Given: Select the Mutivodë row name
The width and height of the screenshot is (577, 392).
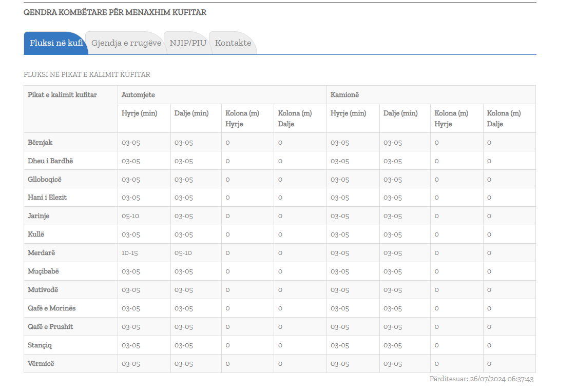Looking at the screenshot, I should click(43, 290).
